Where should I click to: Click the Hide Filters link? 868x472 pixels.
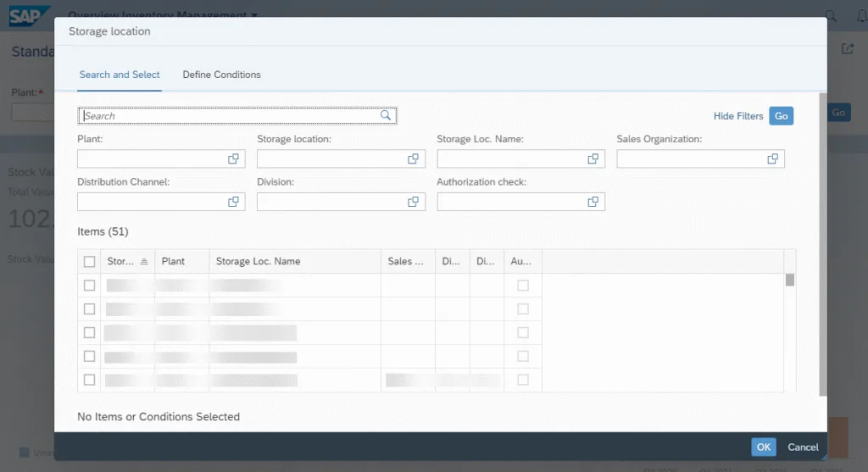point(738,115)
